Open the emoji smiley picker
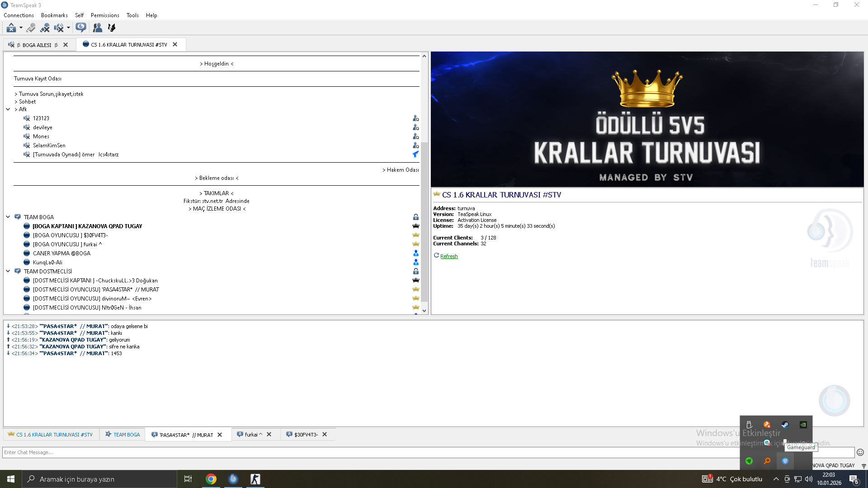868x488 pixels. point(860,452)
